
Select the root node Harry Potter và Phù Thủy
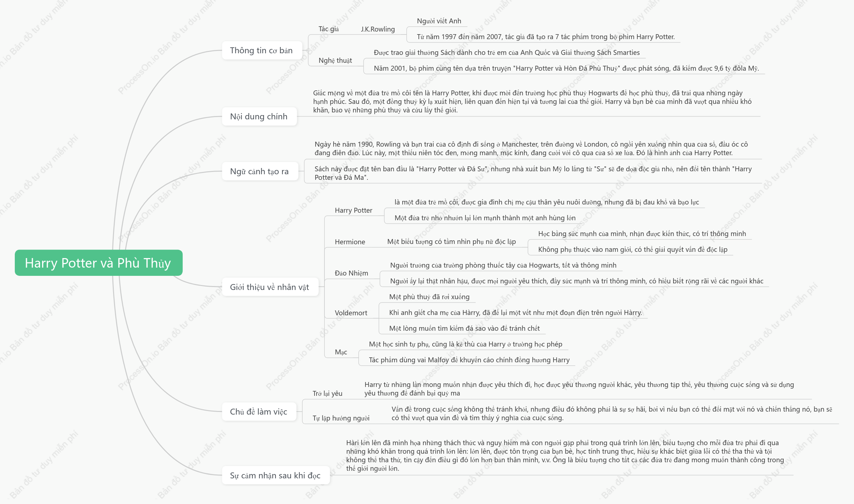(99, 263)
